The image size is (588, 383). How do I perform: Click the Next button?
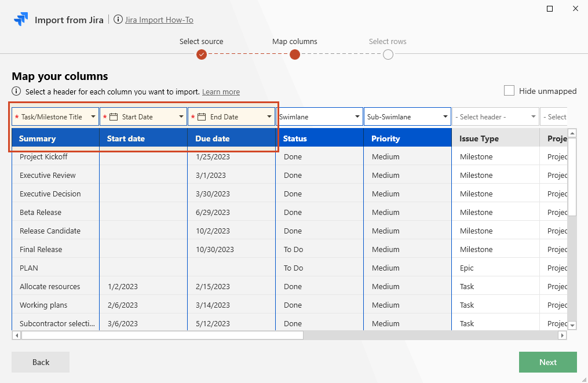[547, 362]
